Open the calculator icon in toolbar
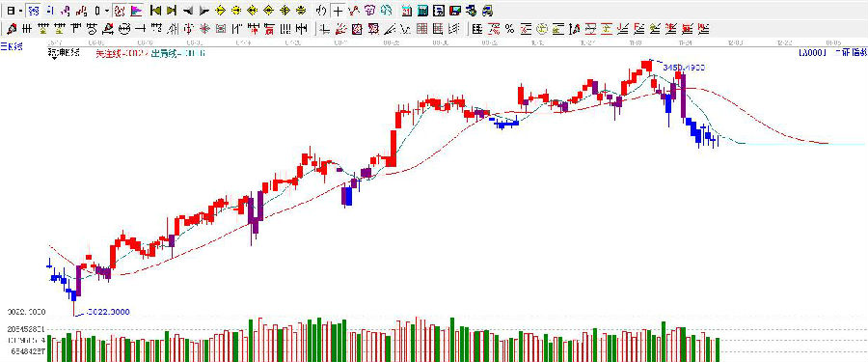 pos(423,10)
